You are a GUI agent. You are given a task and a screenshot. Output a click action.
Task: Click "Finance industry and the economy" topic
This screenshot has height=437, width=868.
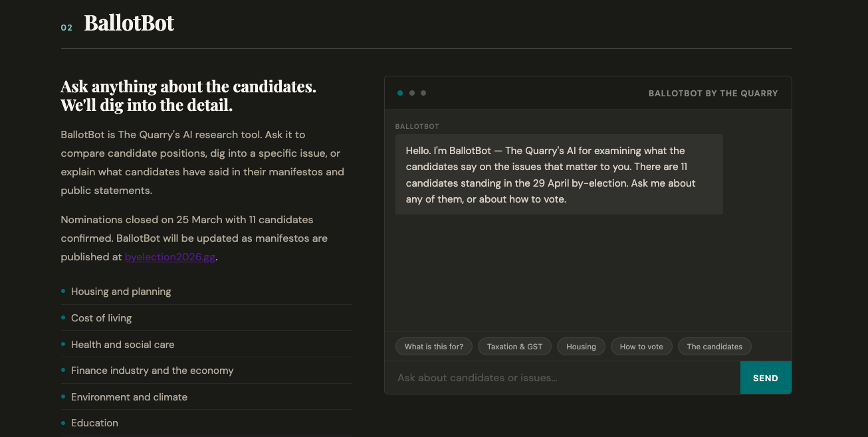tap(152, 371)
